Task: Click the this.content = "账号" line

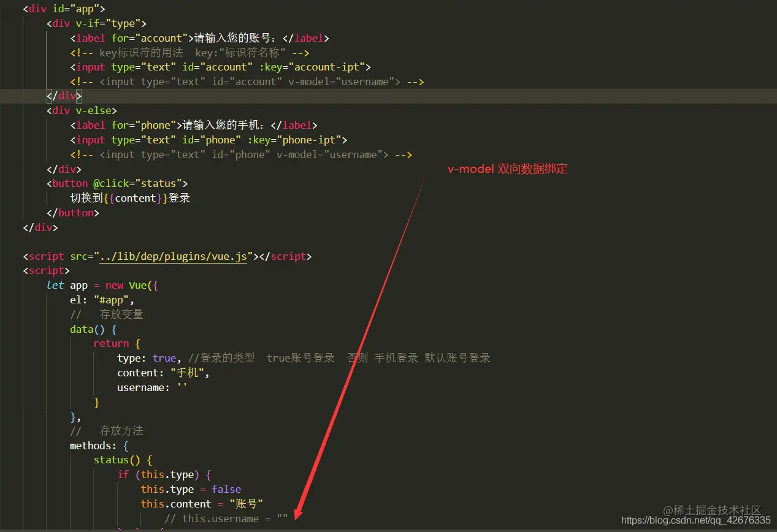Action: coord(202,504)
